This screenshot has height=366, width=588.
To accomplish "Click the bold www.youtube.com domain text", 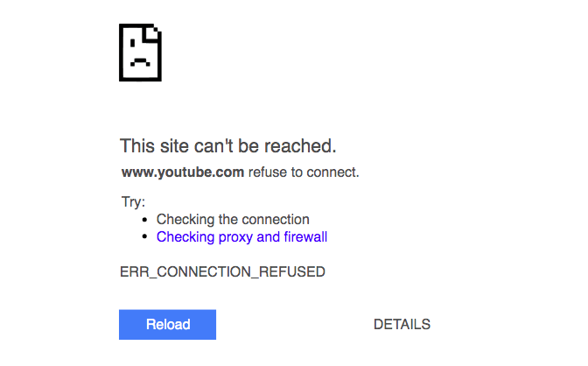I will tap(183, 172).
